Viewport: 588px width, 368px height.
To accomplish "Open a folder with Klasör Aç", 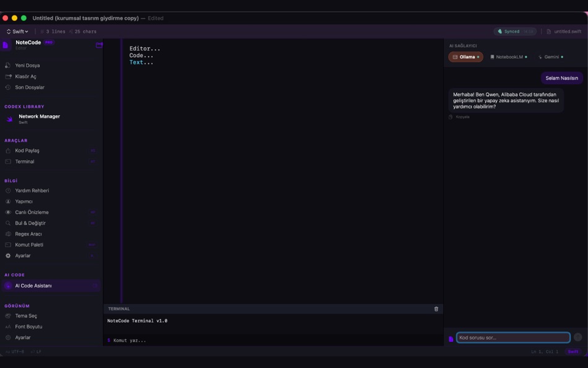I will click(x=50, y=76).
